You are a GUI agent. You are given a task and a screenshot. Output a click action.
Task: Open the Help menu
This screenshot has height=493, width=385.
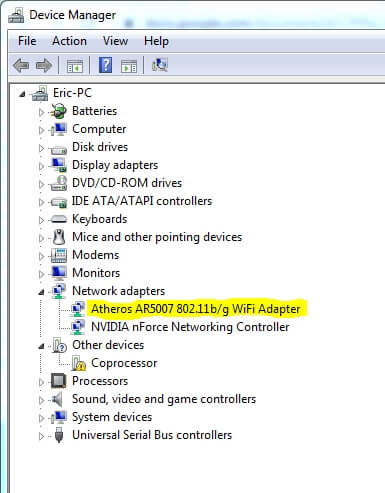click(x=156, y=41)
